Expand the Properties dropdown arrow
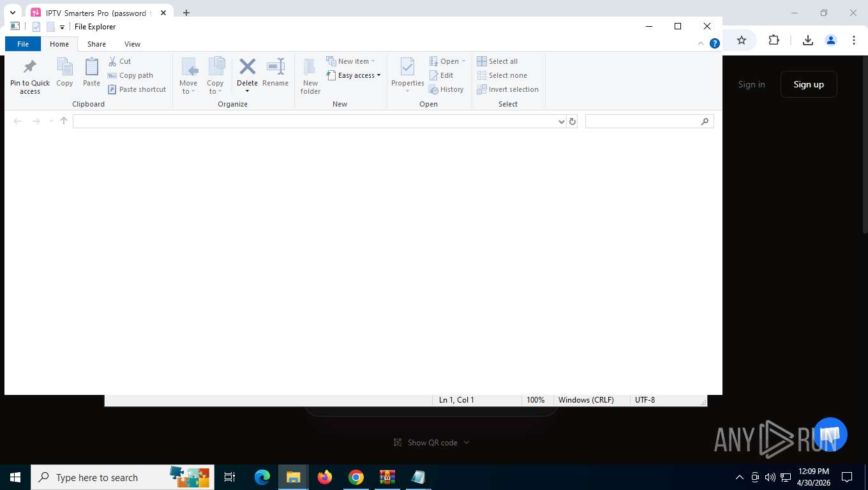The image size is (868, 490). pos(407,91)
